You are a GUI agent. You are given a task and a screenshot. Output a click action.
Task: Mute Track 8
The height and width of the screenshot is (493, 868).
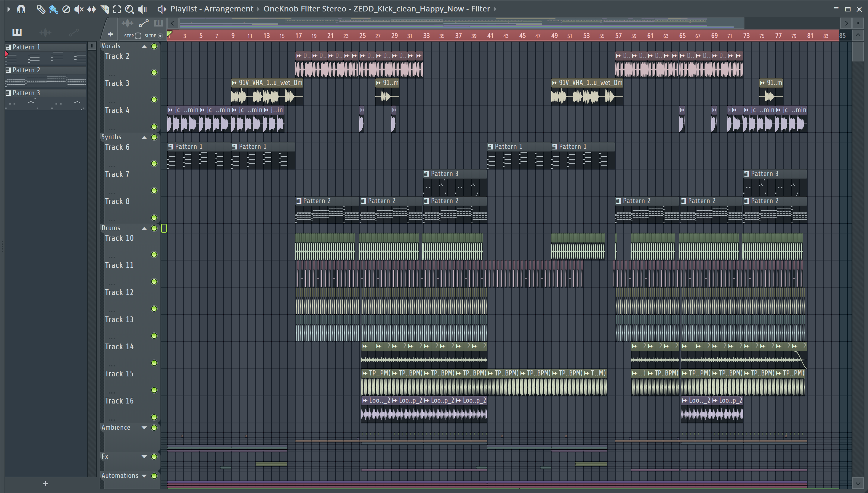[x=154, y=218]
